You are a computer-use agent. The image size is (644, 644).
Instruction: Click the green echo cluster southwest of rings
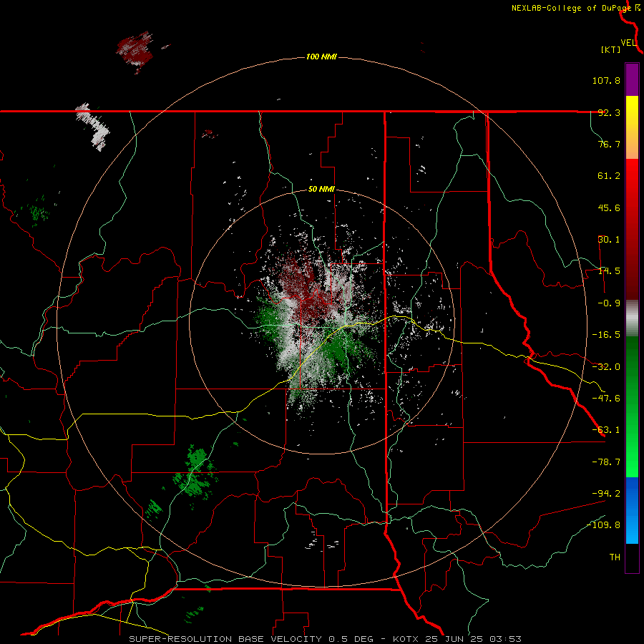point(195,472)
